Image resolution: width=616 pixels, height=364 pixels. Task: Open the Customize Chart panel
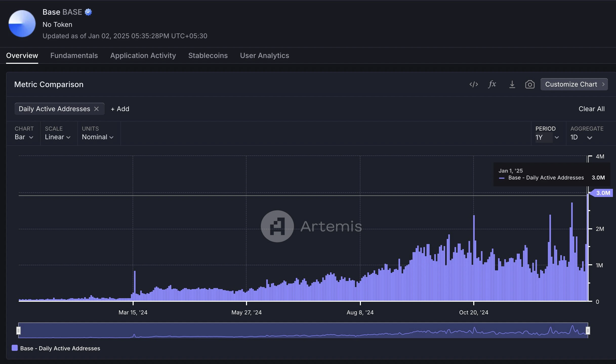(574, 84)
